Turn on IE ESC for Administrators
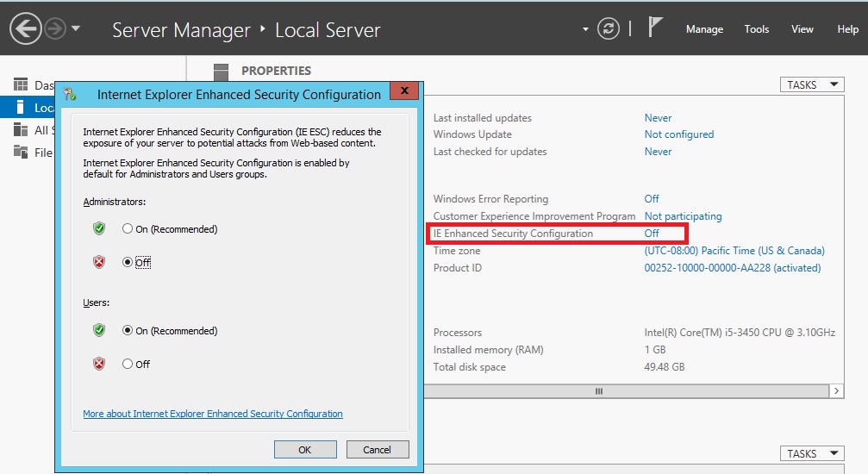Image resolution: width=868 pixels, height=474 pixels. click(128, 229)
